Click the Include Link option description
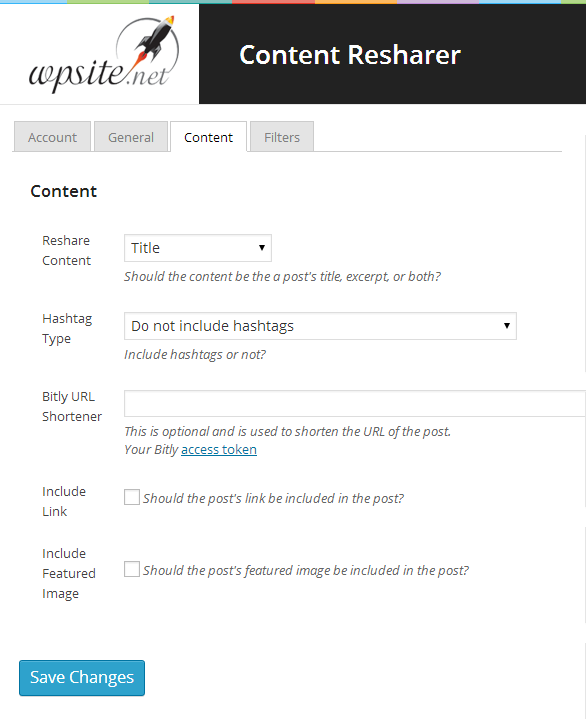Screen dimensions: 586x719 [273, 498]
